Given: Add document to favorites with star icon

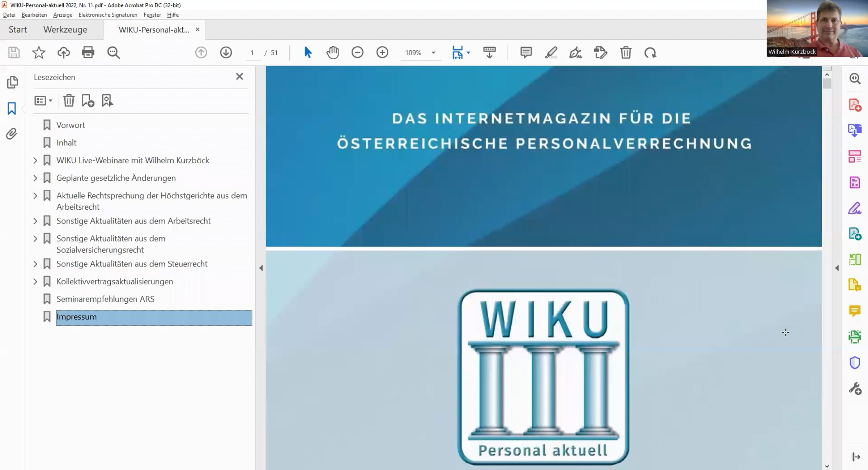Looking at the screenshot, I should pos(39,52).
